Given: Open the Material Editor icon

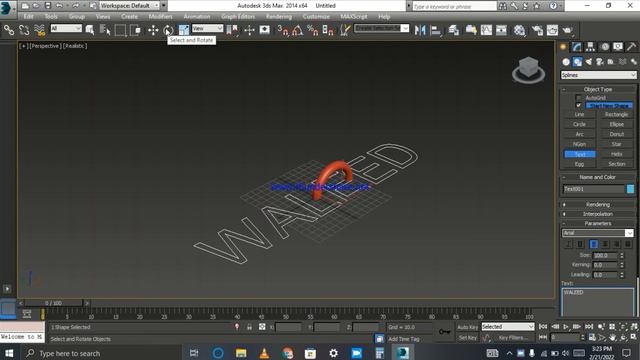Looking at the screenshot, I should click(519, 30).
